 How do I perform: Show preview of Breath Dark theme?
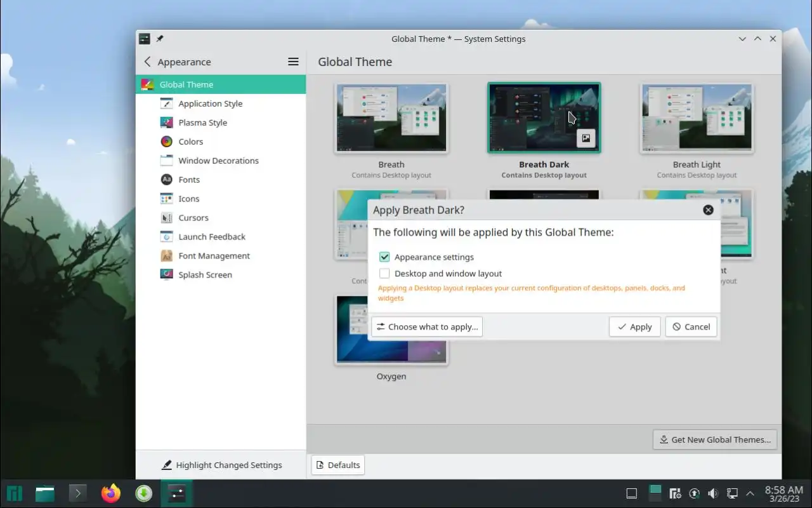[586, 138]
